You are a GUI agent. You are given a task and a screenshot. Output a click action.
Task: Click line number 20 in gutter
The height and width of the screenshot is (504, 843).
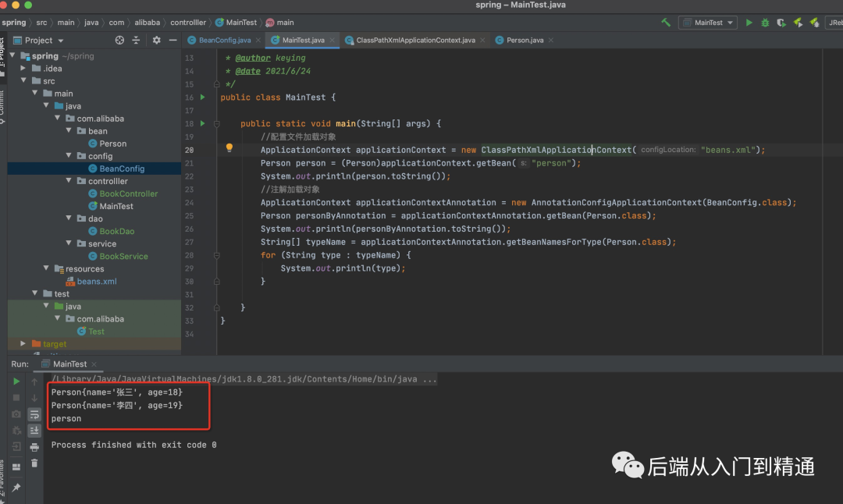pyautogui.click(x=189, y=150)
